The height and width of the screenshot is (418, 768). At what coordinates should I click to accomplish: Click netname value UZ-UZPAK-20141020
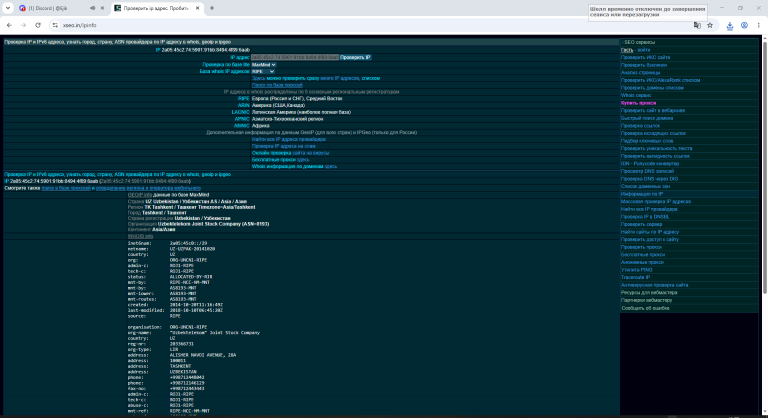coord(192,249)
